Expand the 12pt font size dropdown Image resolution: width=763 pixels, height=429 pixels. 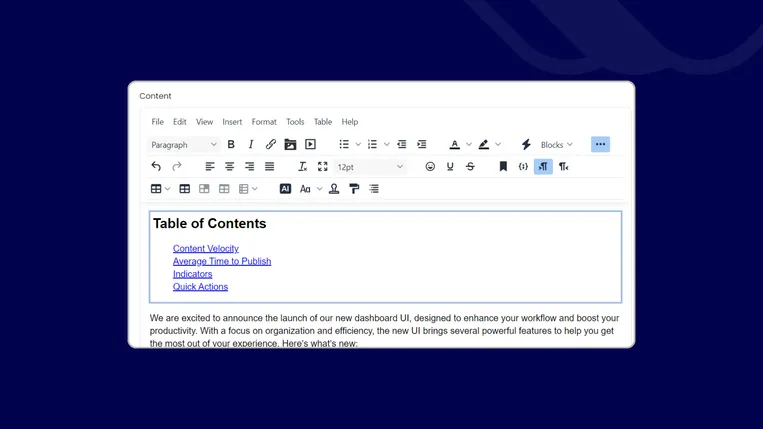(370, 167)
